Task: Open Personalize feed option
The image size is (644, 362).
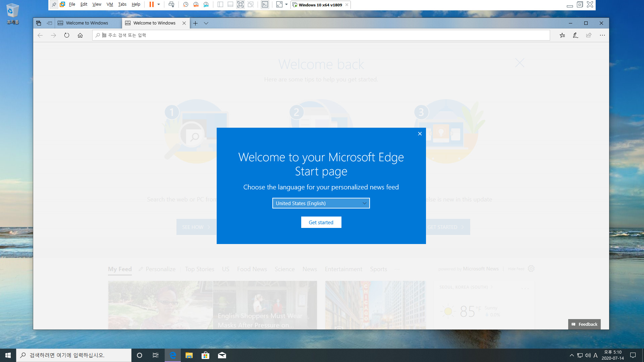Action: tap(157, 269)
